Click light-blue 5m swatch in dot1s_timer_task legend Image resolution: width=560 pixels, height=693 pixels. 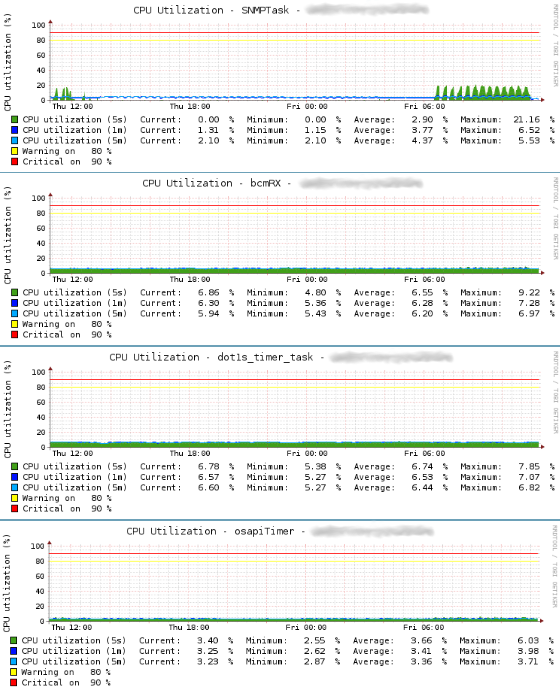(15, 488)
